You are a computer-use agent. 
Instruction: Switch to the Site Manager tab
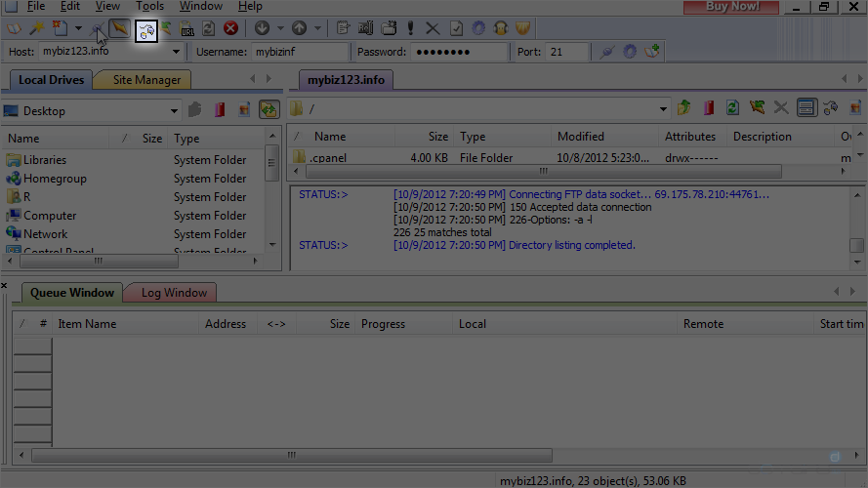click(146, 80)
